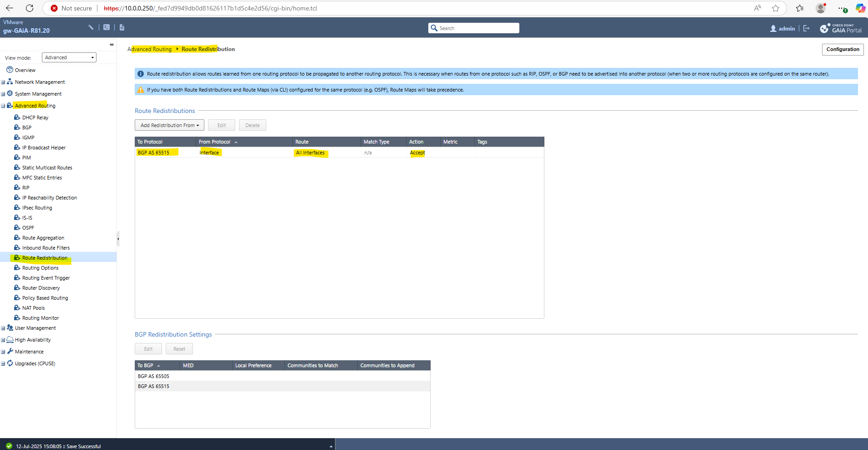This screenshot has width=868, height=450.
Task: Go back using the browser back arrow
Action: point(10,8)
